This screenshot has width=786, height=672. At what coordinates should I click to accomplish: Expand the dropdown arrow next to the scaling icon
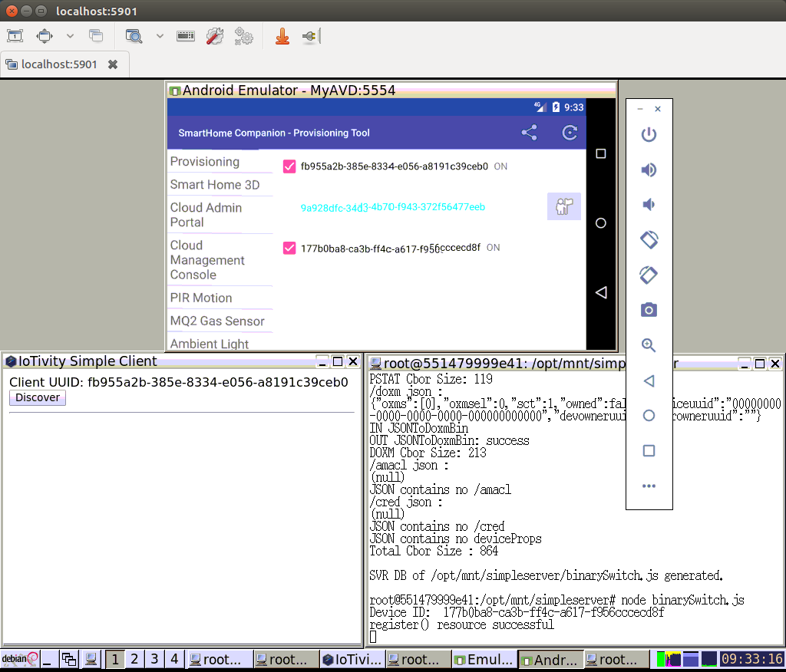coord(70,36)
